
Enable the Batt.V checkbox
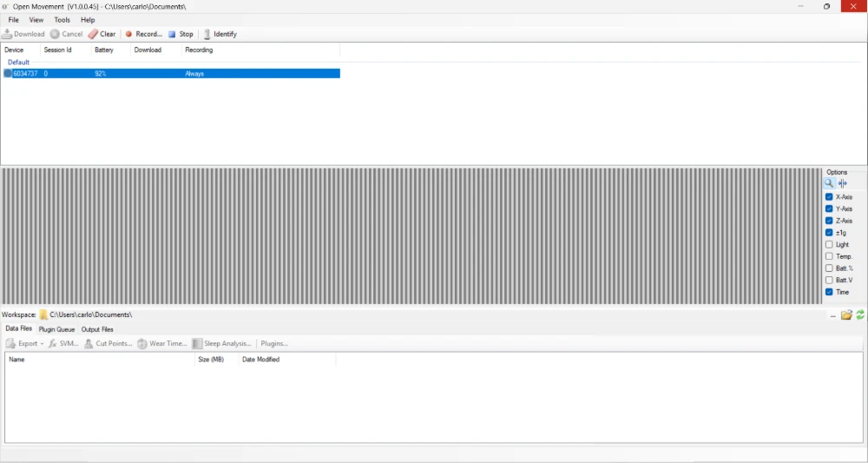pos(829,281)
